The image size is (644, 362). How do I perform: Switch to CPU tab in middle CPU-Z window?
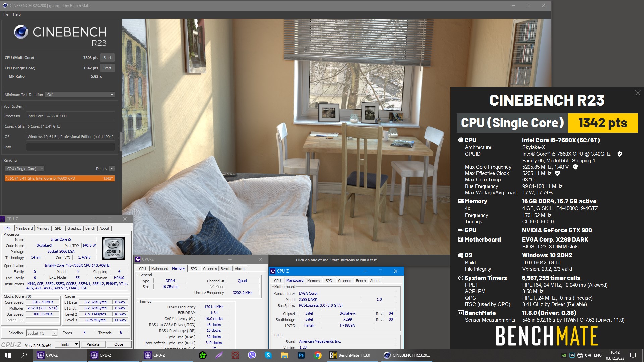click(x=143, y=269)
